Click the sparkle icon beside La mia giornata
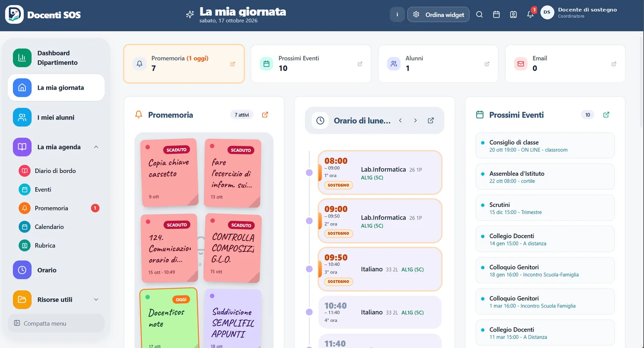Viewport: 644px width, 348px height. point(190,14)
